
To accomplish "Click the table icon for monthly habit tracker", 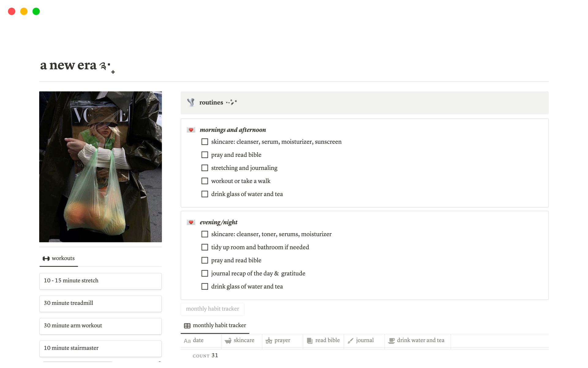I will click(187, 326).
